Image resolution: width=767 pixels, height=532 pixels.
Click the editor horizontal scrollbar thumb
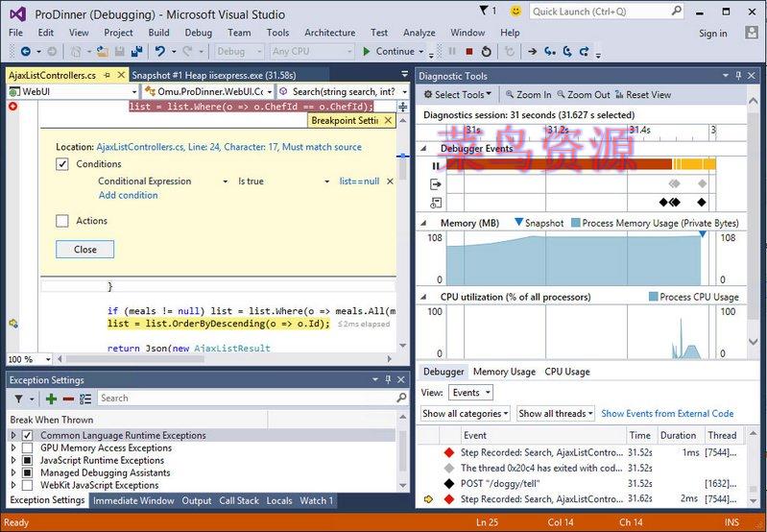(134, 359)
